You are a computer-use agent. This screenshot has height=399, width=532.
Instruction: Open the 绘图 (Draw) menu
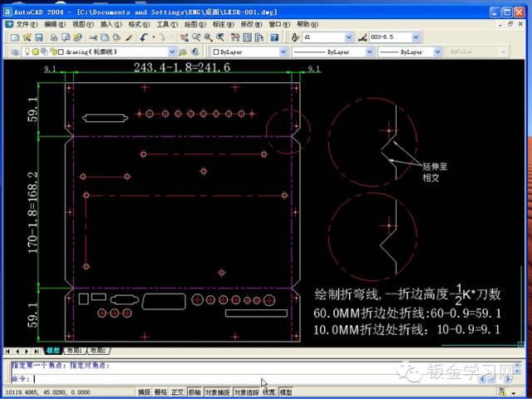[190, 25]
